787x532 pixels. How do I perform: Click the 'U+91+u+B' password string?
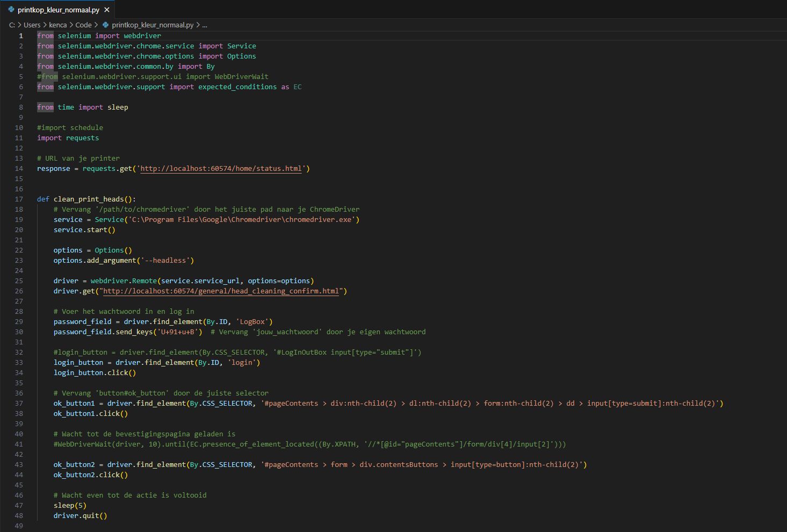coord(178,332)
